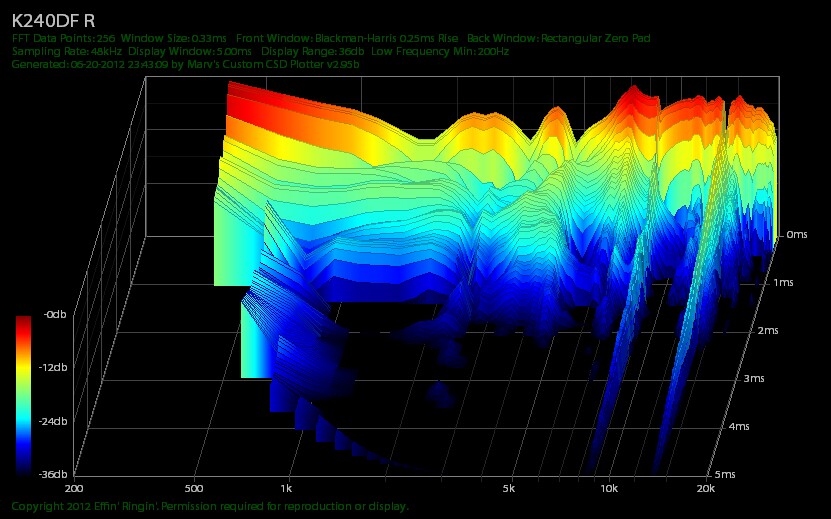
Task: Click the color scale legend bar
Action: click(23, 394)
